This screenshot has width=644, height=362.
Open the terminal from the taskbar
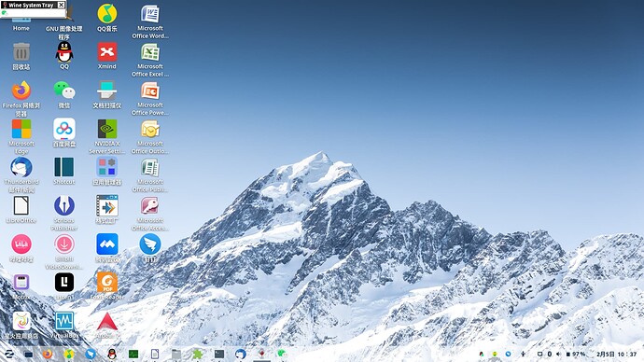click(219, 354)
